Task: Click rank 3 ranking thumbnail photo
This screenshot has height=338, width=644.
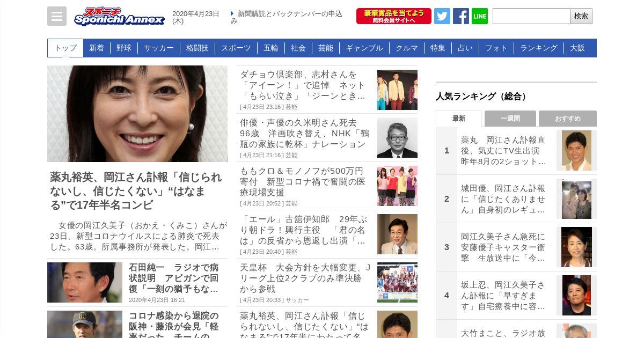Action: pos(576,247)
